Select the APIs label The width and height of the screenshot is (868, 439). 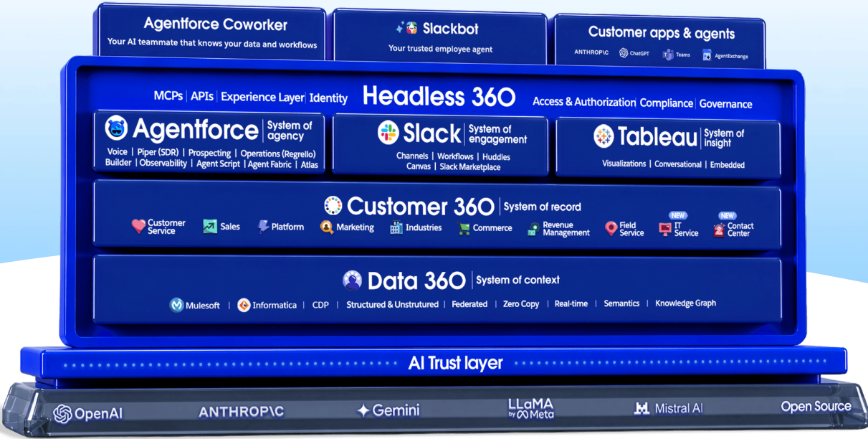pos(202,96)
